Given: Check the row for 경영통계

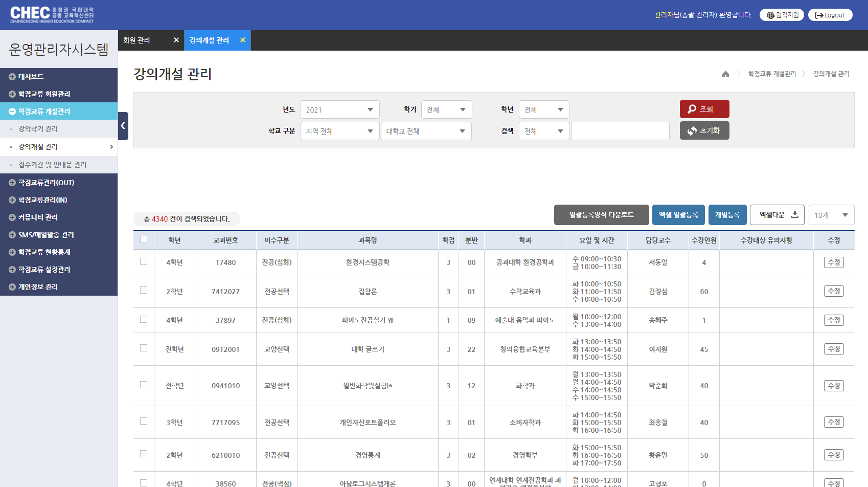Looking at the screenshot, I should coord(144,454).
